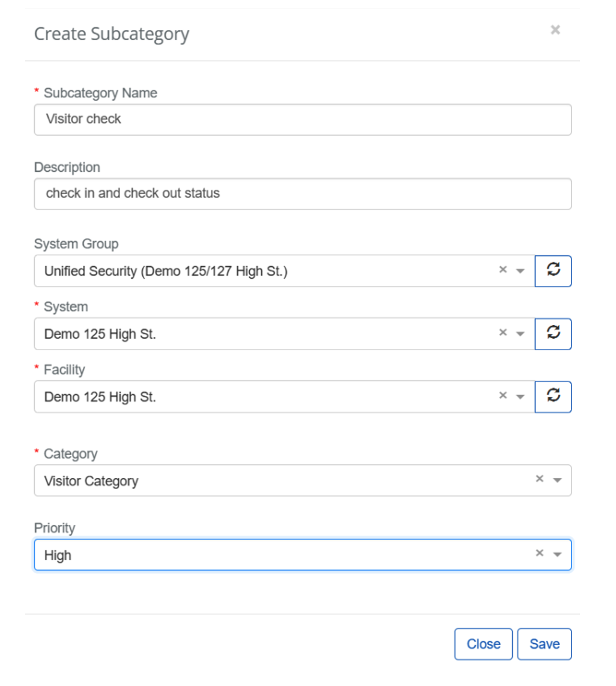The width and height of the screenshot is (616, 686).
Task: Clear the Visitor Category selection
Action: point(539,479)
